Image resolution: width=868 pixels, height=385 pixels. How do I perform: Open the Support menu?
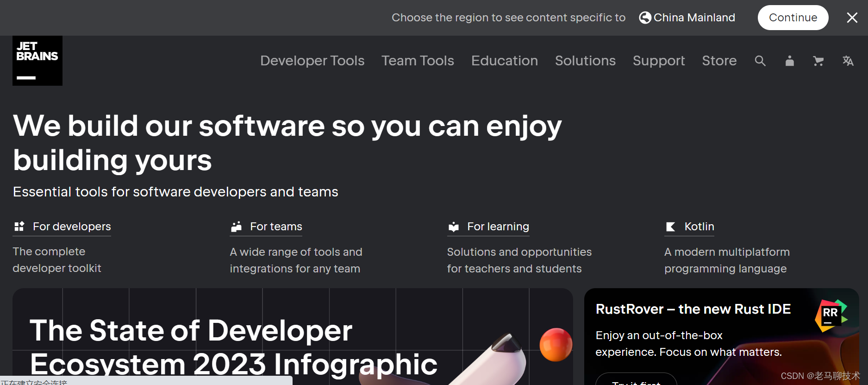pyautogui.click(x=659, y=61)
